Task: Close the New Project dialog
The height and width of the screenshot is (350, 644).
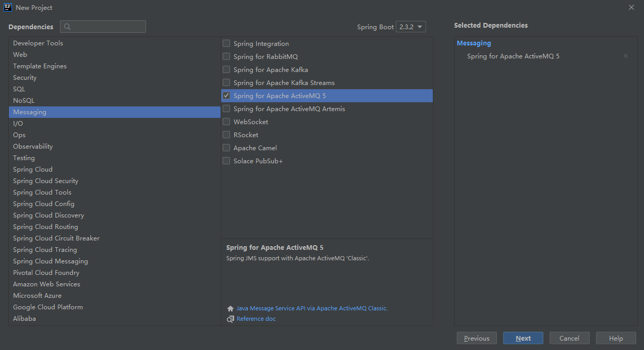Action: coord(631,7)
